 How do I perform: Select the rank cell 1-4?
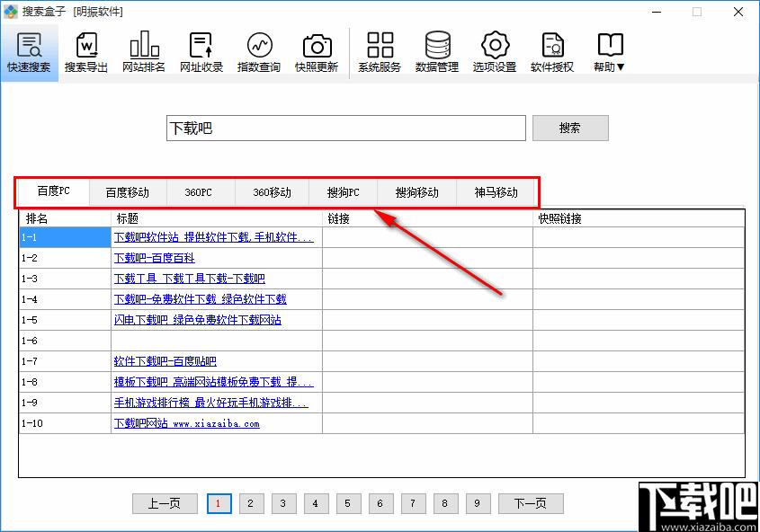pos(65,299)
